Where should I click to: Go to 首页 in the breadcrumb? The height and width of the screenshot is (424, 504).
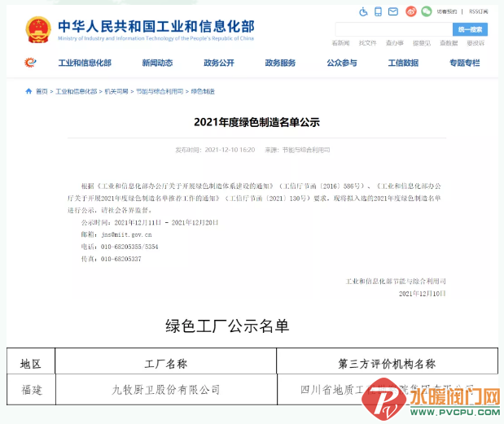coord(42,91)
